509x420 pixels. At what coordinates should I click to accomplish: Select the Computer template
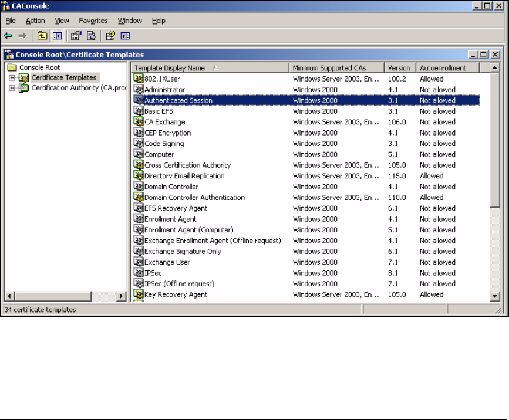tap(159, 154)
